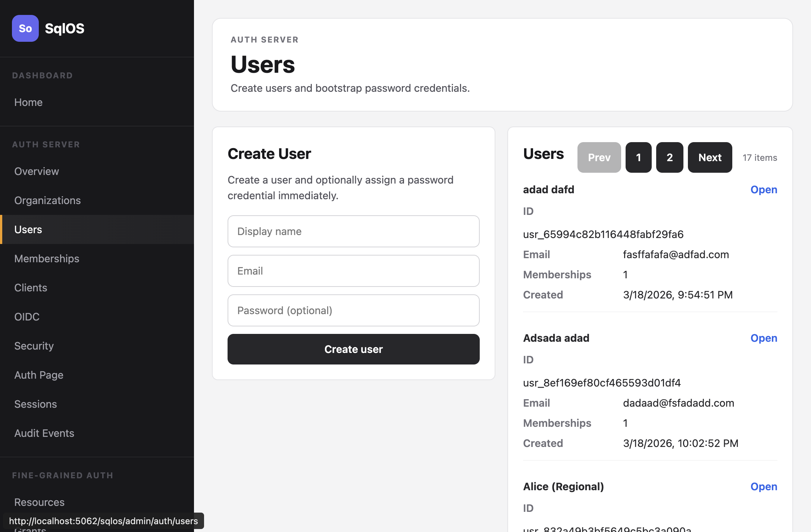Navigate to the Clients page
Viewport: 811px width, 532px height.
point(31,288)
